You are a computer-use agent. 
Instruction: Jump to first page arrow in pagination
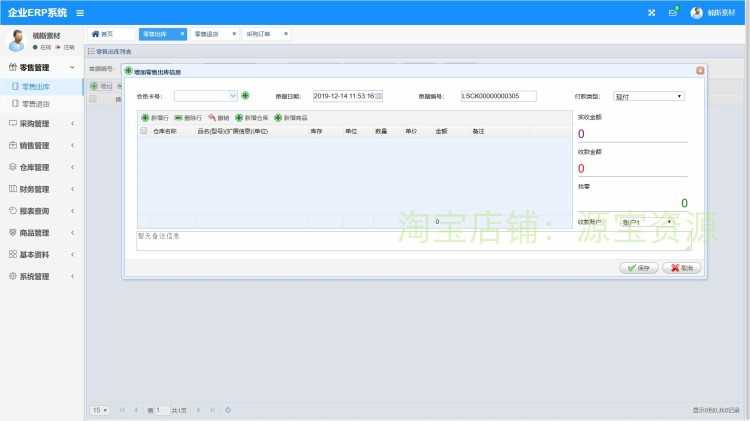pos(122,410)
